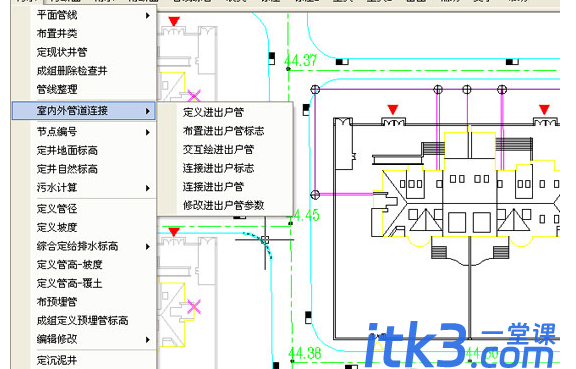Expand arrow next to 节点编号
The image size is (576, 369).
tap(148, 132)
